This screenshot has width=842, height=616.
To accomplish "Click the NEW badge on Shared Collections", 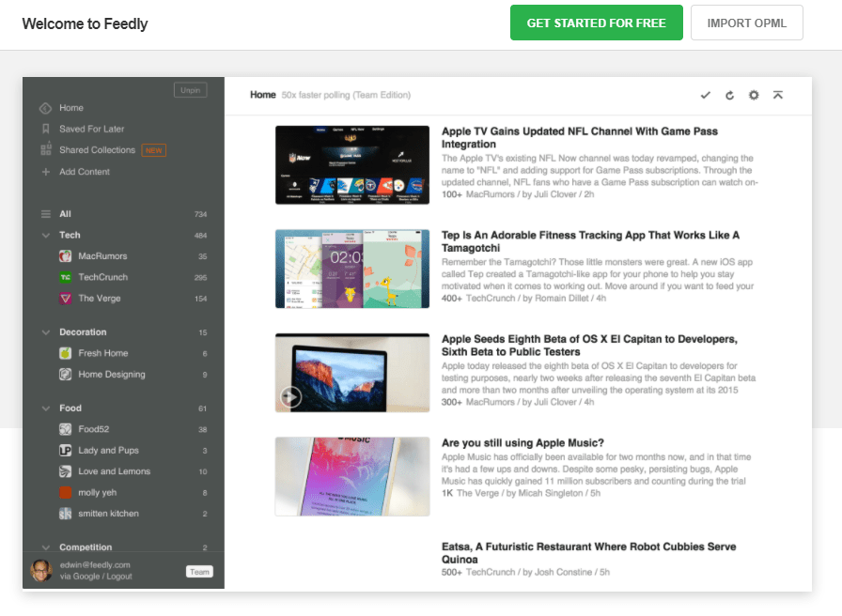I will tap(153, 150).
